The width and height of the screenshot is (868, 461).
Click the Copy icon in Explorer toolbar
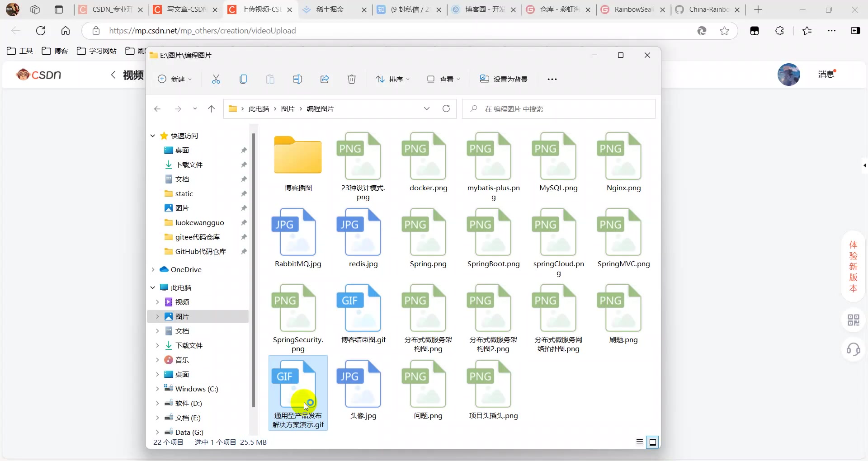(243, 79)
